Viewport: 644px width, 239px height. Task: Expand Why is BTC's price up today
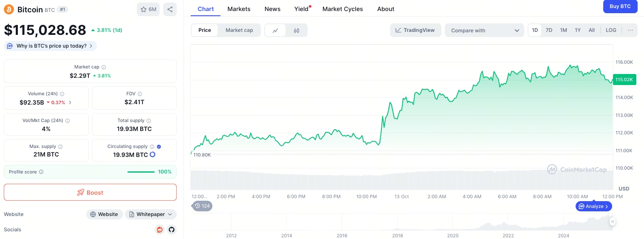pos(51,46)
